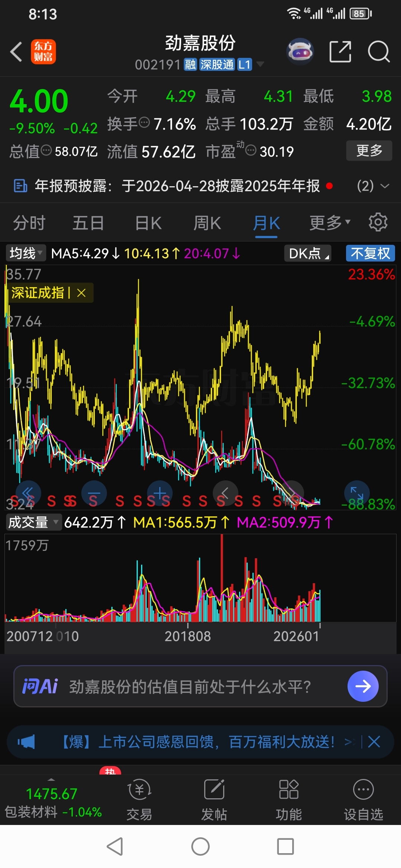Tap 更多 button for more quote data
The image size is (401, 868).
(369, 151)
